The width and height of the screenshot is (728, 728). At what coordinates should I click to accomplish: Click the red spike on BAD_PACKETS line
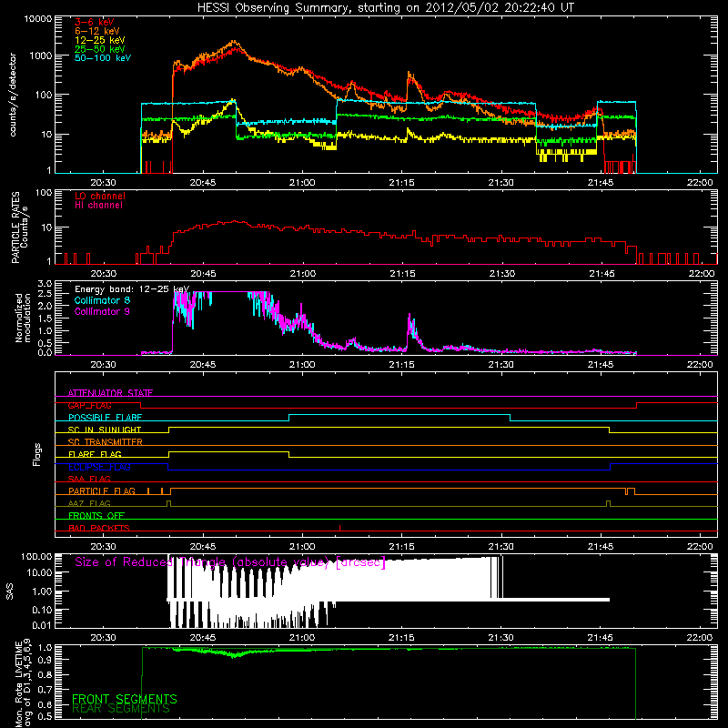click(x=339, y=528)
